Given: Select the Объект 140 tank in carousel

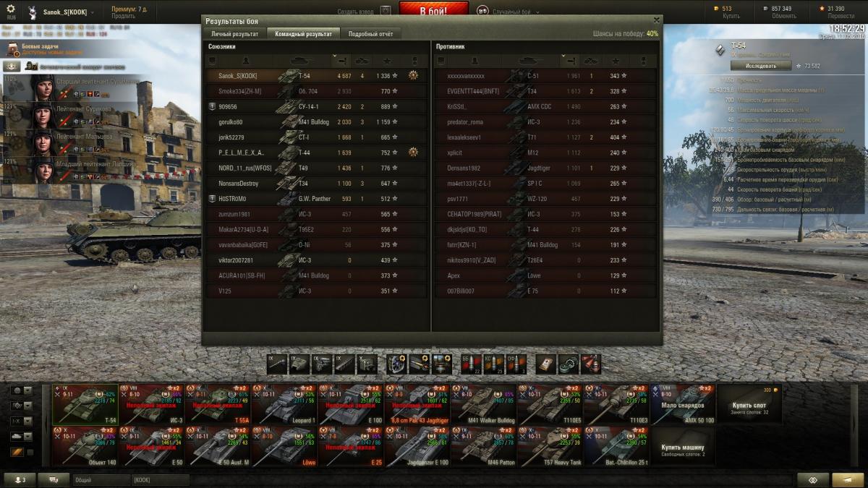Looking at the screenshot, I should pyautogui.click(x=84, y=447).
